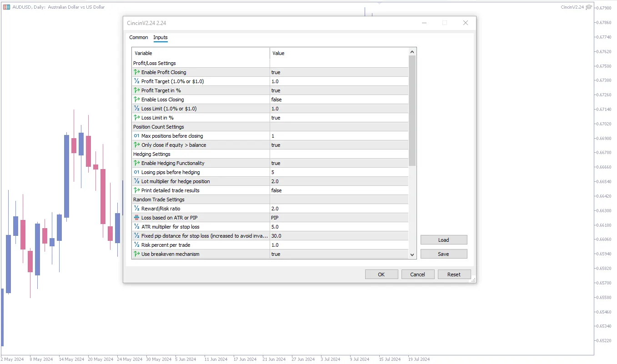Open the PIP dropdown for loss basis
Viewport: 617px width, 364px height.
click(x=339, y=218)
